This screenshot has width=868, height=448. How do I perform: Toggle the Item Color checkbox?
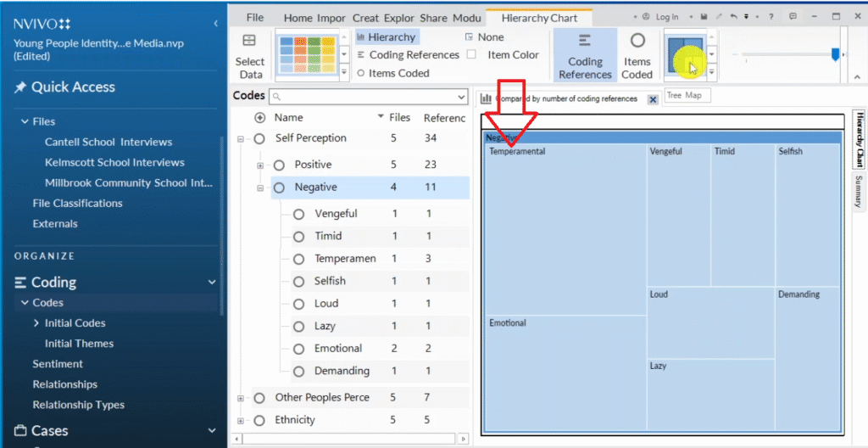click(x=471, y=55)
